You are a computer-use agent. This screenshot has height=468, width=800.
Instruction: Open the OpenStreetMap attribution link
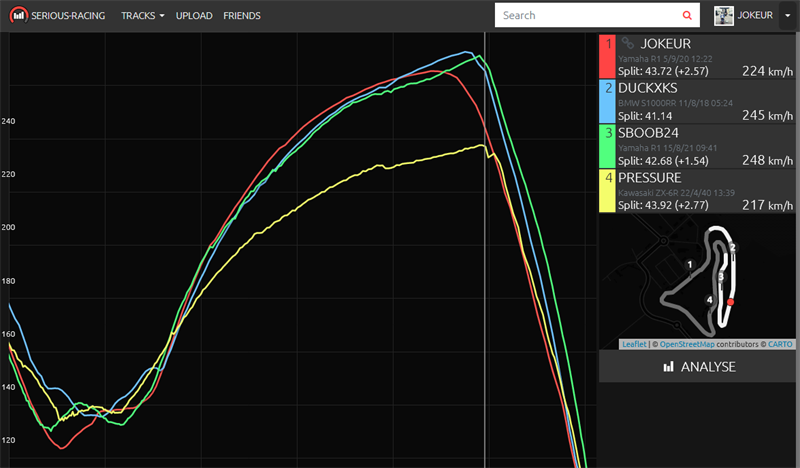click(x=687, y=344)
